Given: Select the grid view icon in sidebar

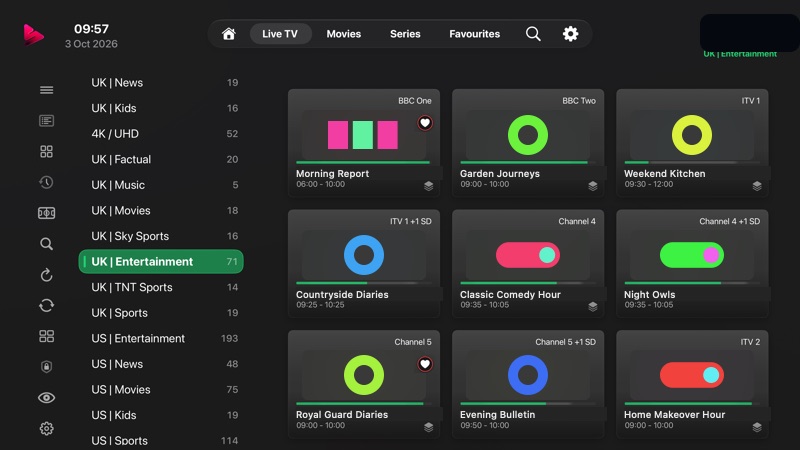Looking at the screenshot, I should coord(46,152).
